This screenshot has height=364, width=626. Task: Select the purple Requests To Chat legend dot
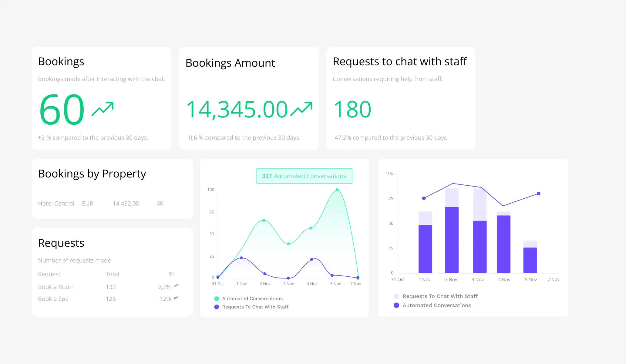point(216,307)
